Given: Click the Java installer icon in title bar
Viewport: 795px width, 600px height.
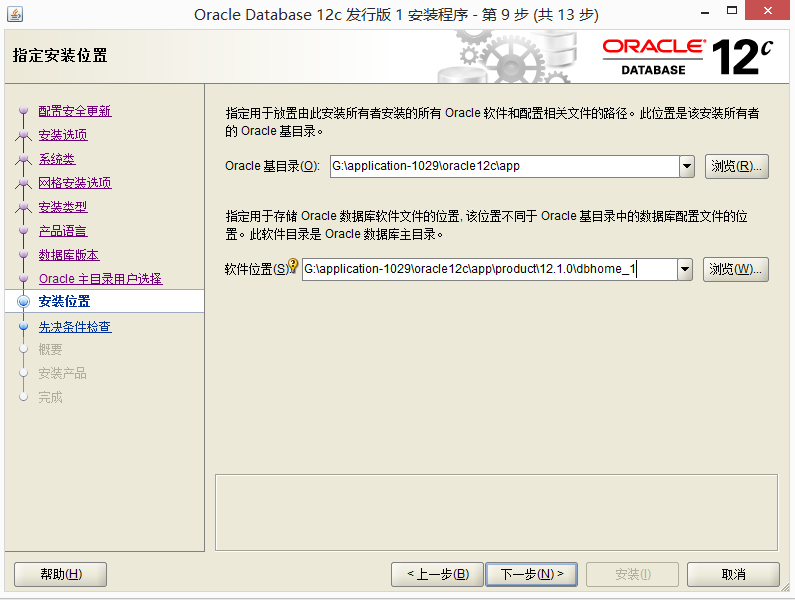Looking at the screenshot, I should 15,14.
